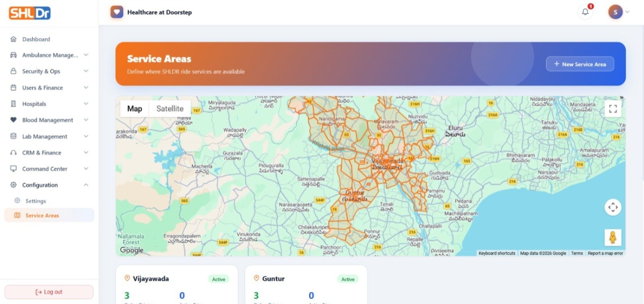Open Google Maps Terms link
The image size is (644, 304).
(577, 253)
